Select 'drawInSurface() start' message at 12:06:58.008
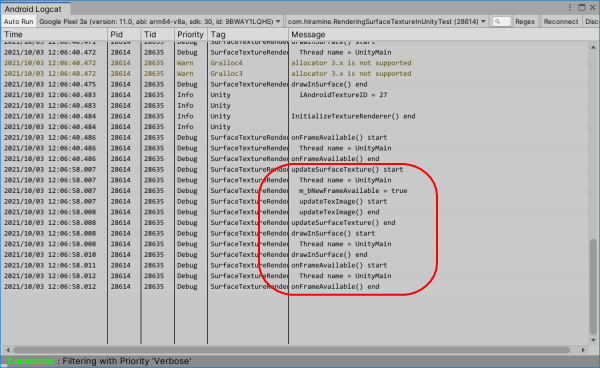Screen dimensions: 600x368 [333, 233]
